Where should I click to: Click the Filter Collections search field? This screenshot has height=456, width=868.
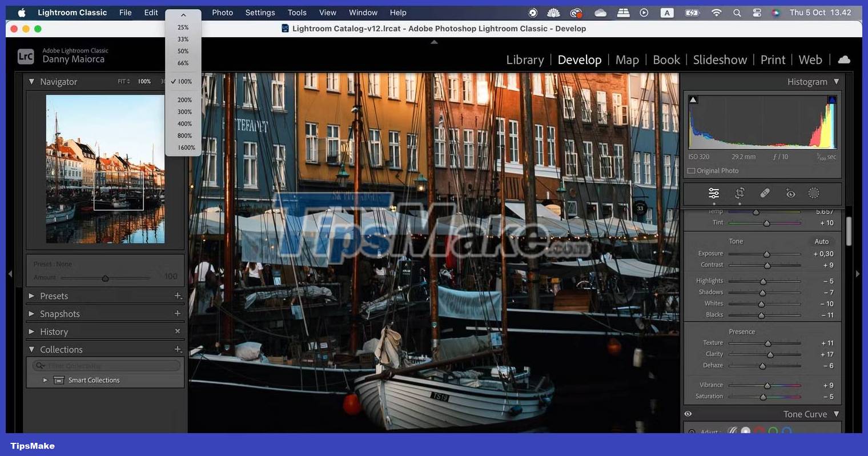point(106,365)
